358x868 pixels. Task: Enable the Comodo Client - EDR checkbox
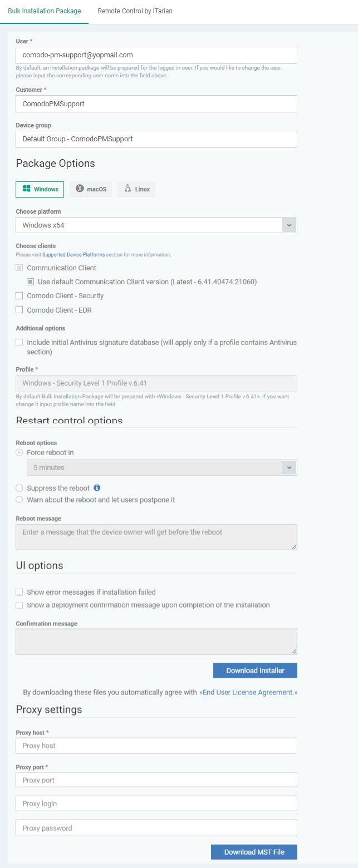19,309
